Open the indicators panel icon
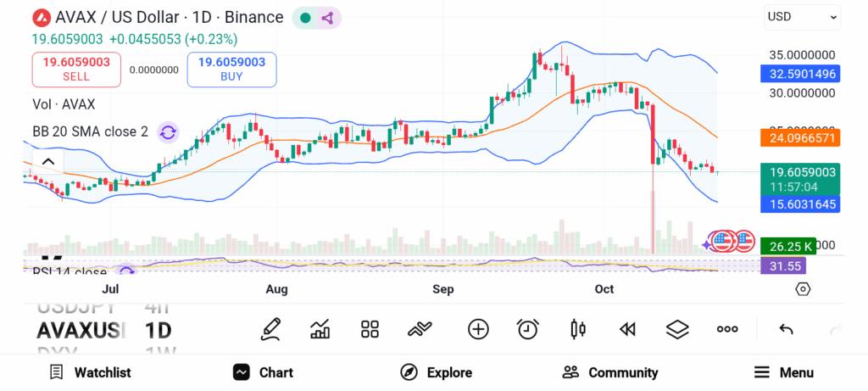868x391 pixels. pos(320,329)
